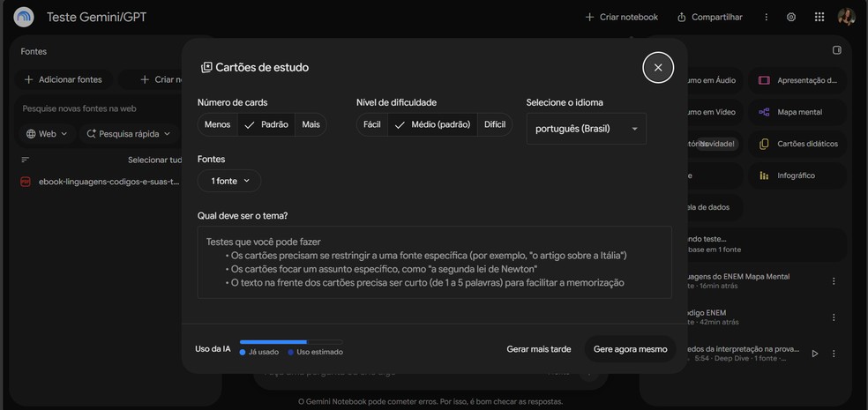Click the Mapa mental icon
868x410 pixels.
click(x=764, y=112)
